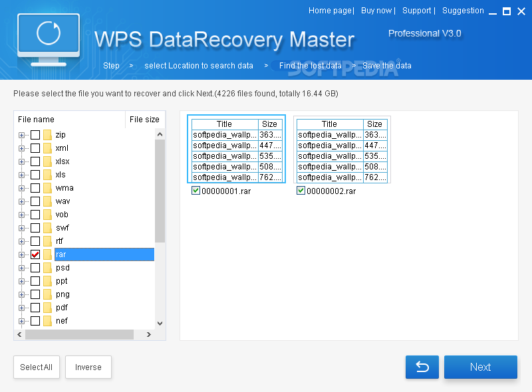
Task: Go back using the return arrow button
Action: 422,367
